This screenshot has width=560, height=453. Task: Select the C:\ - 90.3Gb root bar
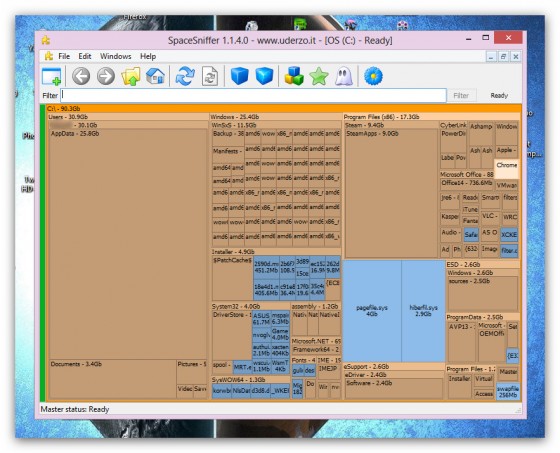pos(283,108)
